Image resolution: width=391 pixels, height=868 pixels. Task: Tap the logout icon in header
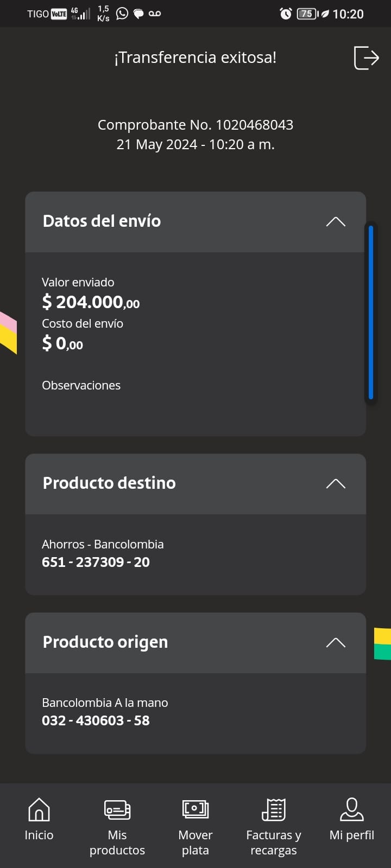click(366, 58)
